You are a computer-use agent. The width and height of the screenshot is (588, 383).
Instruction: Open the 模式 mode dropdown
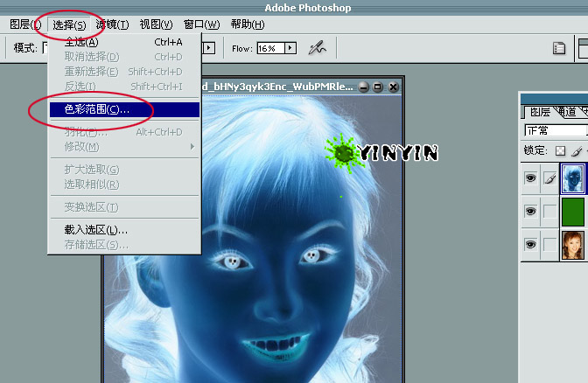pyautogui.click(x=45, y=48)
